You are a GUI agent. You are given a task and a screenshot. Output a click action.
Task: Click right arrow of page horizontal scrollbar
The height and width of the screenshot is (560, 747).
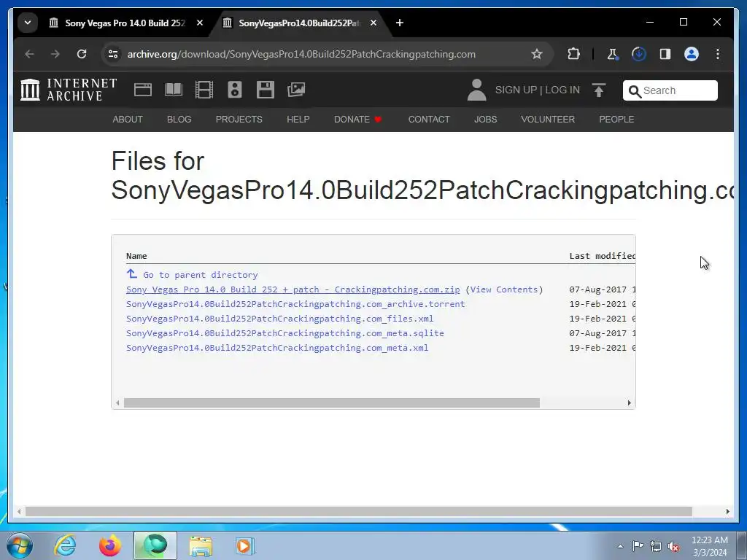(727, 511)
